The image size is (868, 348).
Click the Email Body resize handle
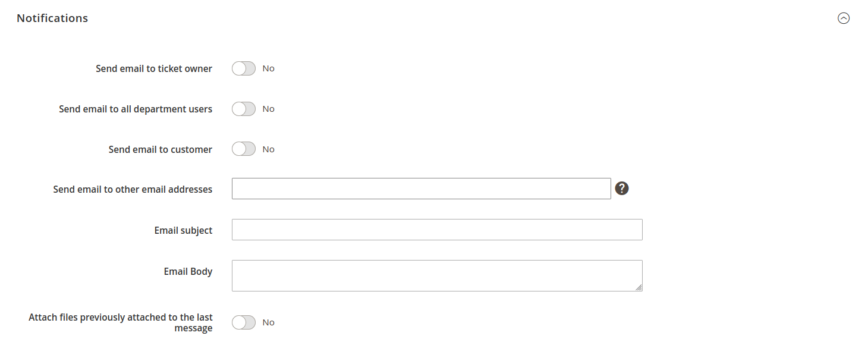pyautogui.click(x=639, y=287)
